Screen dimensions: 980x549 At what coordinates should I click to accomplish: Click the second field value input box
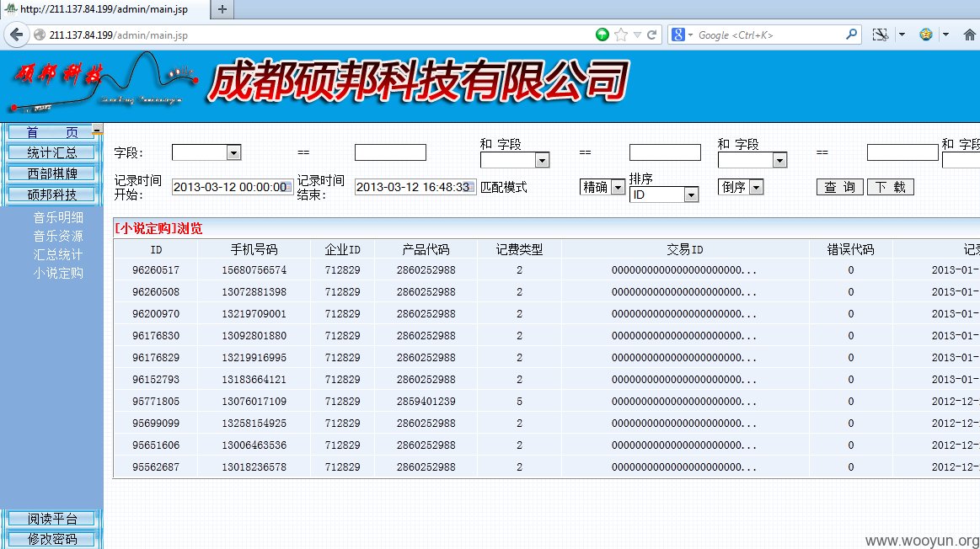[665, 152]
